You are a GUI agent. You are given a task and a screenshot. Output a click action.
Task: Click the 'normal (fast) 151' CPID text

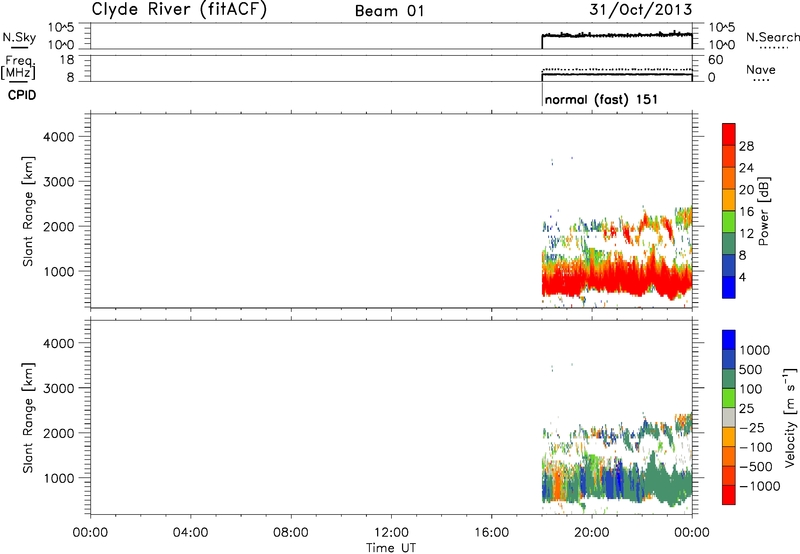pyautogui.click(x=601, y=99)
